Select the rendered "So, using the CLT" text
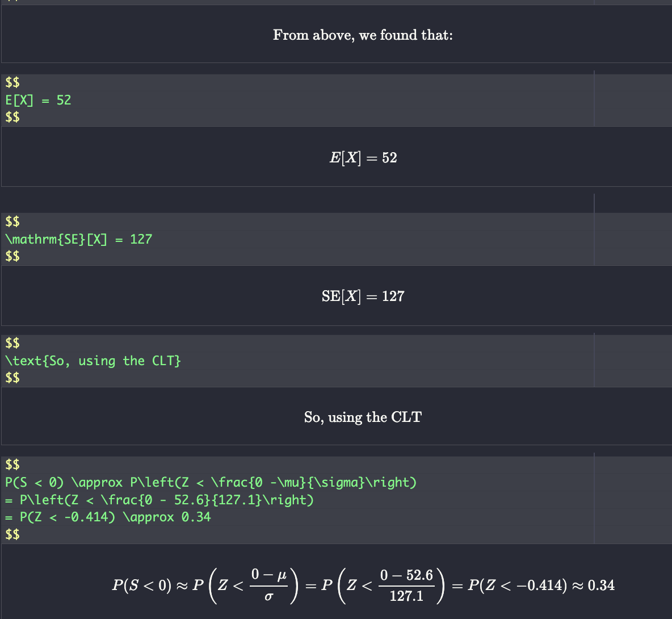Viewport: 672px width, 619px height. click(x=363, y=417)
